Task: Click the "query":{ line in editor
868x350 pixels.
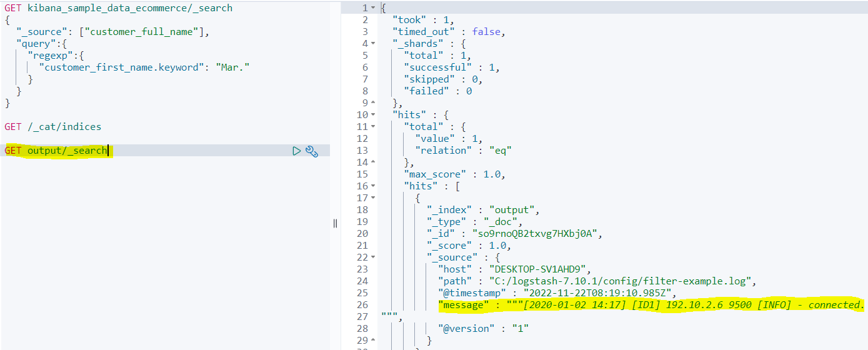Action: pos(41,44)
